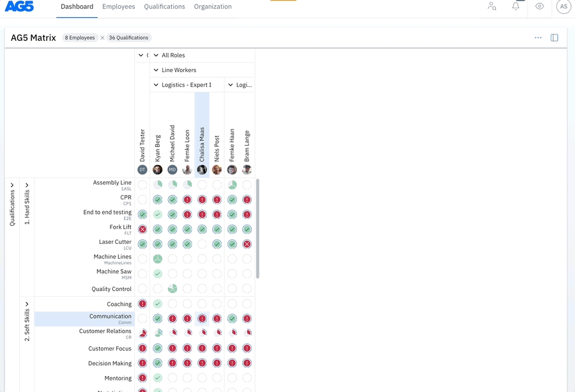Toggle the side panel layout icon
This screenshot has width=575, height=392.
[x=554, y=38]
